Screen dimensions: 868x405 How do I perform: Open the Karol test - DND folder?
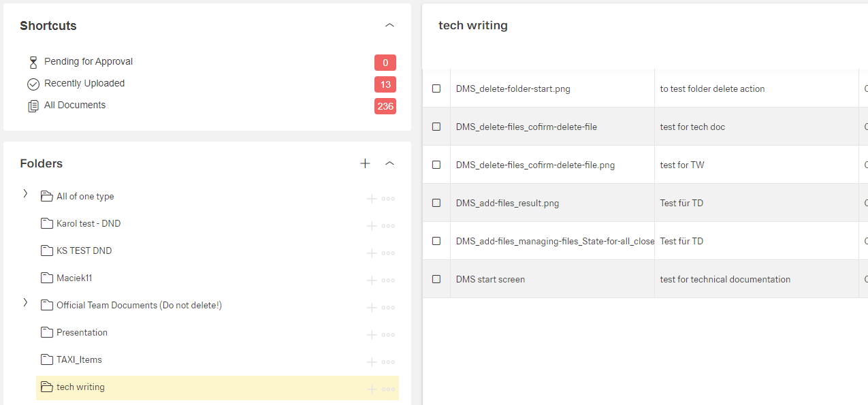pyautogui.click(x=88, y=223)
